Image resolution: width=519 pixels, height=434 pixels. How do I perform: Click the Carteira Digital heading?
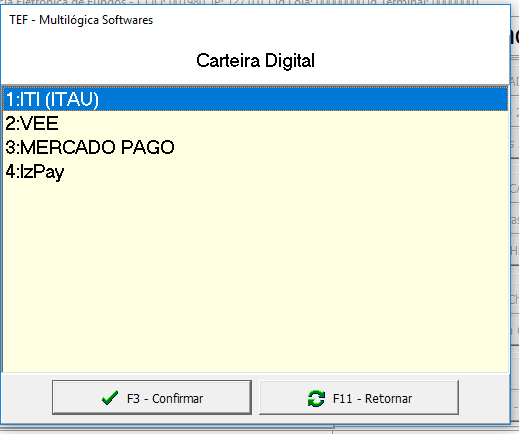[x=255, y=61]
